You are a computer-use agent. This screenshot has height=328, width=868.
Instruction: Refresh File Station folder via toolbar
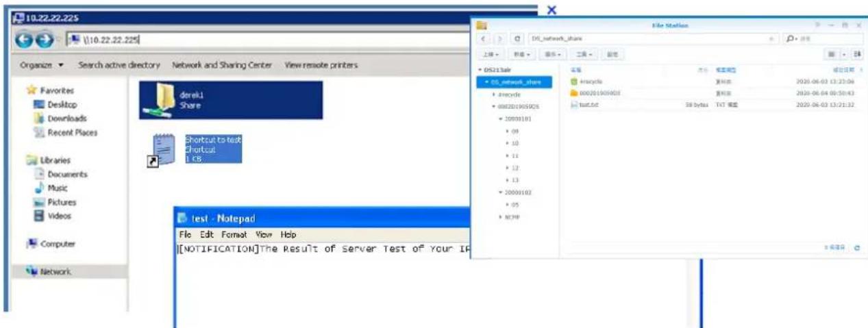pos(517,39)
